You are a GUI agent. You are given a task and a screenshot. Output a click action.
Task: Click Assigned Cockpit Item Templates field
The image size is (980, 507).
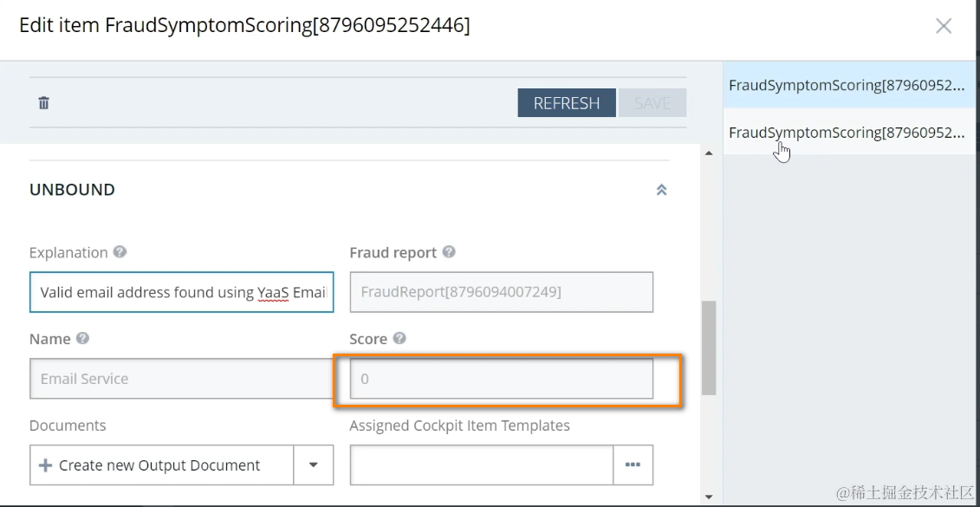pyautogui.click(x=481, y=465)
